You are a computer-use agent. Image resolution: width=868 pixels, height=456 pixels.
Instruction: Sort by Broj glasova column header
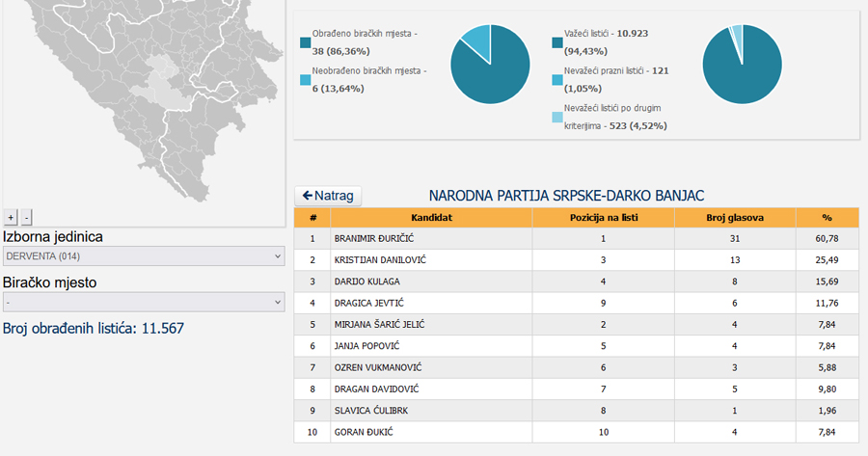point(734,218)
